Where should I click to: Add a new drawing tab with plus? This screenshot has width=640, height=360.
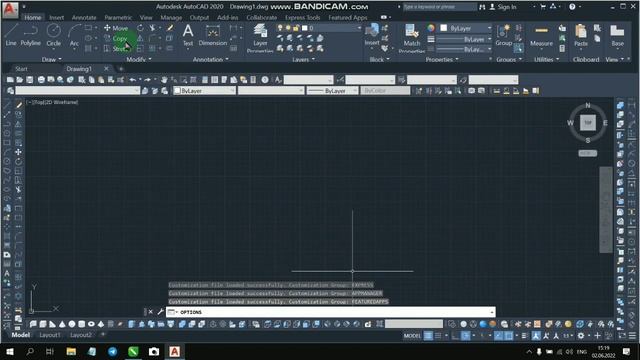point(121,69)
